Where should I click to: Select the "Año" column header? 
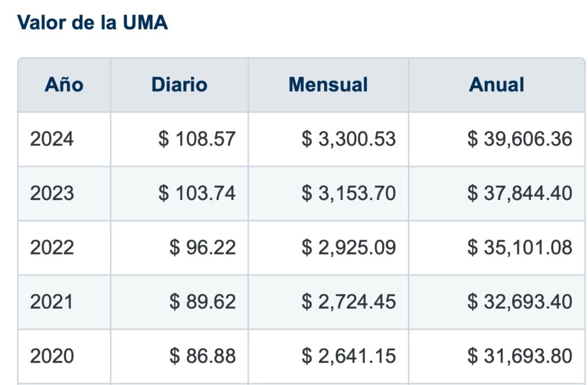click(64, 84)
